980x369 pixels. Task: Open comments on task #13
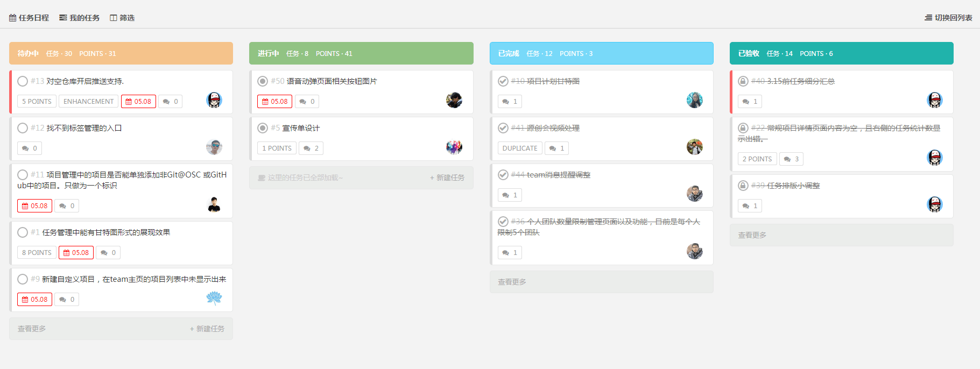[x=170, y=102]
